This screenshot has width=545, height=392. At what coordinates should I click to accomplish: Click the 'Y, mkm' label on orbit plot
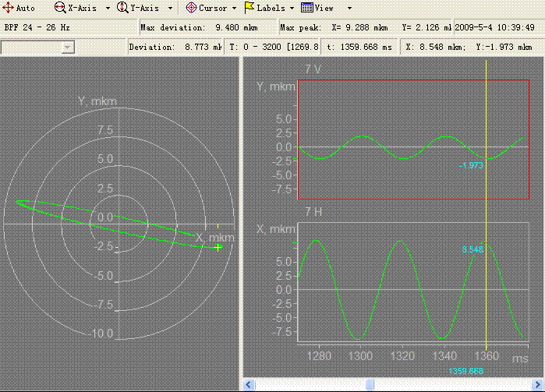point(97,101)
